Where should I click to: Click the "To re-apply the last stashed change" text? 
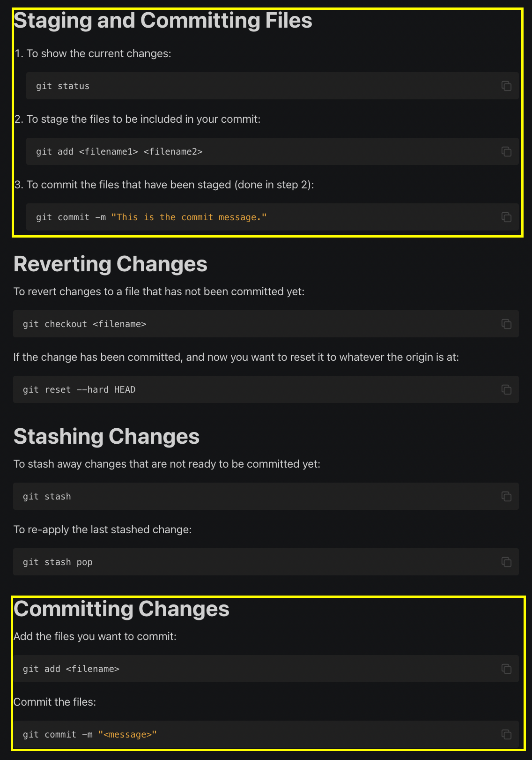[103, 530]
